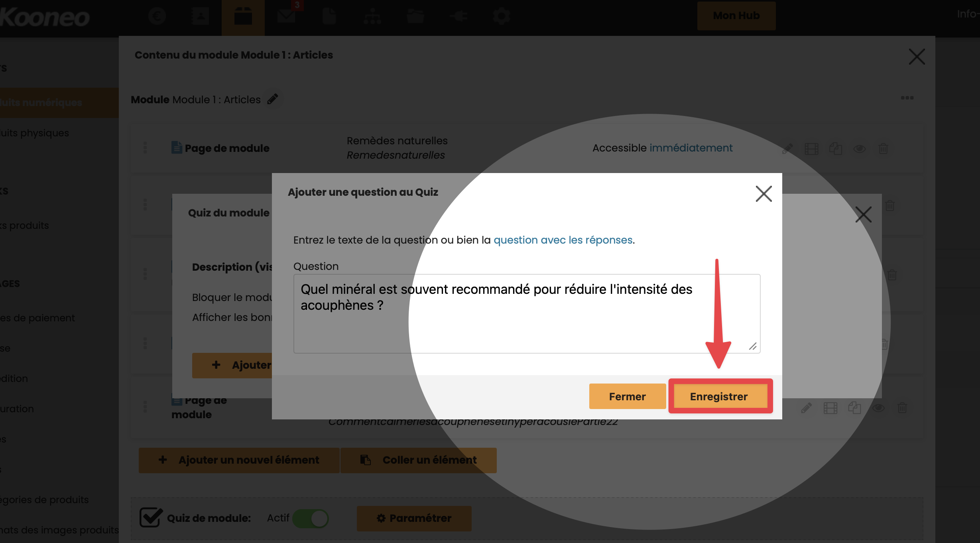
Task: Delete the Remèdes naturelles page via trash icon
Action: coord(883,149)
